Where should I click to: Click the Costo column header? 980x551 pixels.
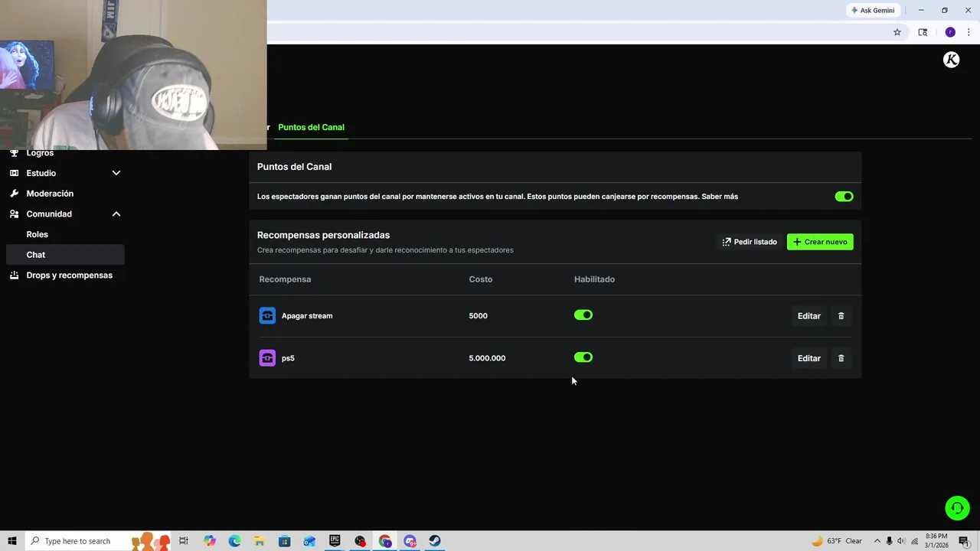tap(481, 279)
